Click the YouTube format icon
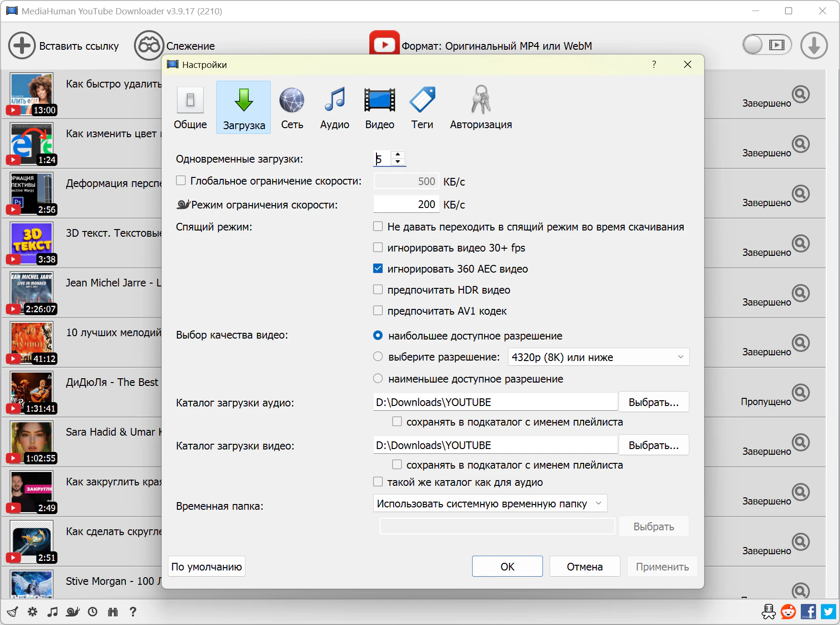 click(x=384, y=43)
